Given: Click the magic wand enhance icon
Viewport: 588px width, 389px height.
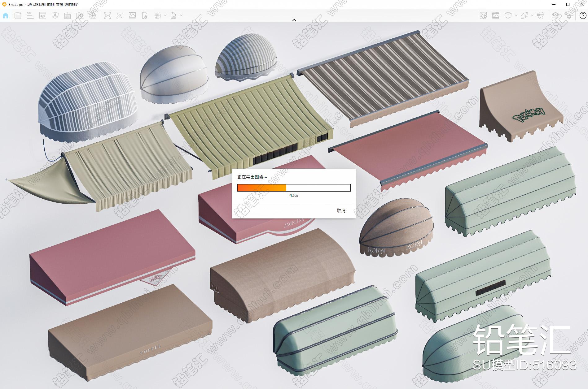Looking at the screenshot, I should coord(120,15).
